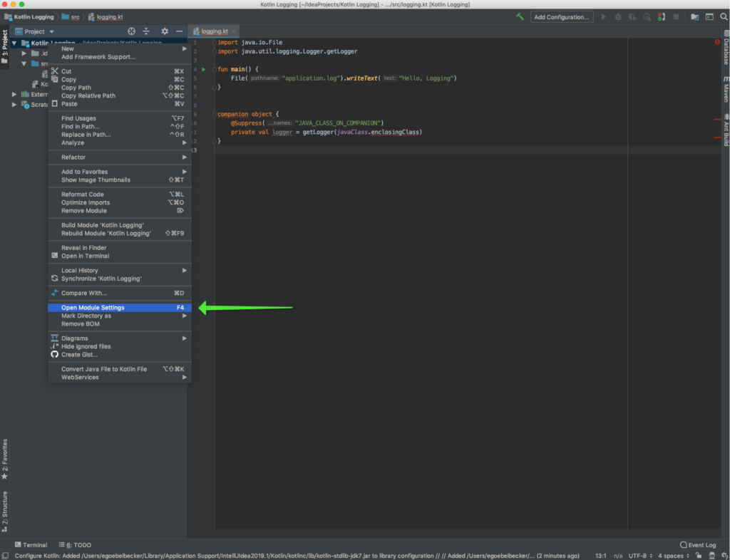Toggle the Maven tool window
This screenshot has height=560, width=730.
point(726,89)
